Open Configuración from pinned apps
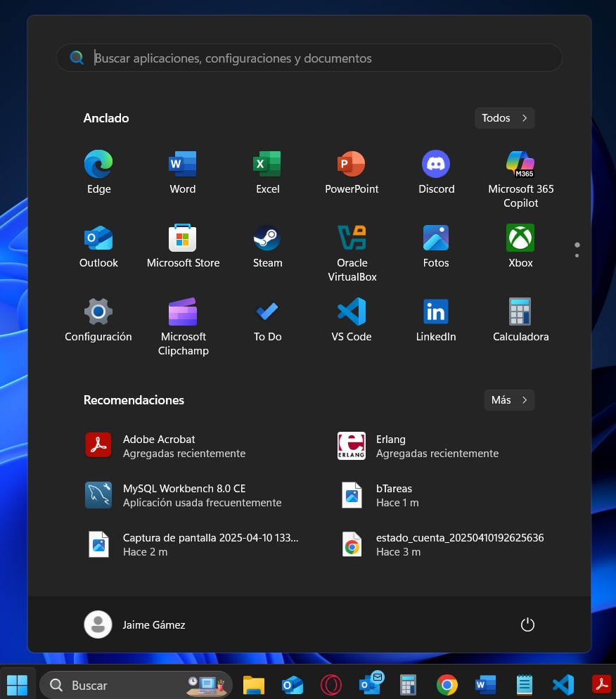The height and width of the screenshot is (699, 616). [x=98, y=320]
